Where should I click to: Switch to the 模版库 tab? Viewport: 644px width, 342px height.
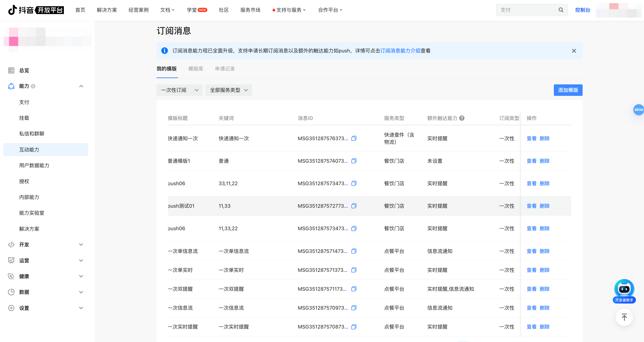pyautogui.click(x=196, y=69)
